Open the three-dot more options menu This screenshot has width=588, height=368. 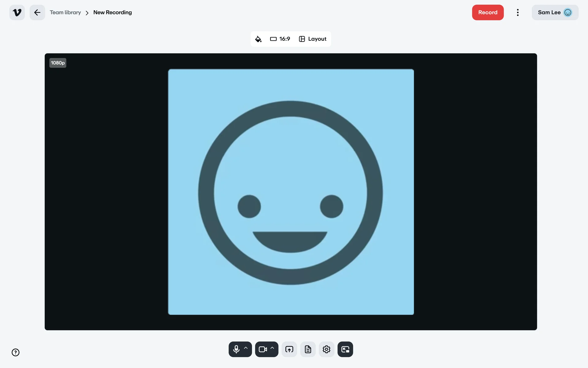click(x=518, y=13)
